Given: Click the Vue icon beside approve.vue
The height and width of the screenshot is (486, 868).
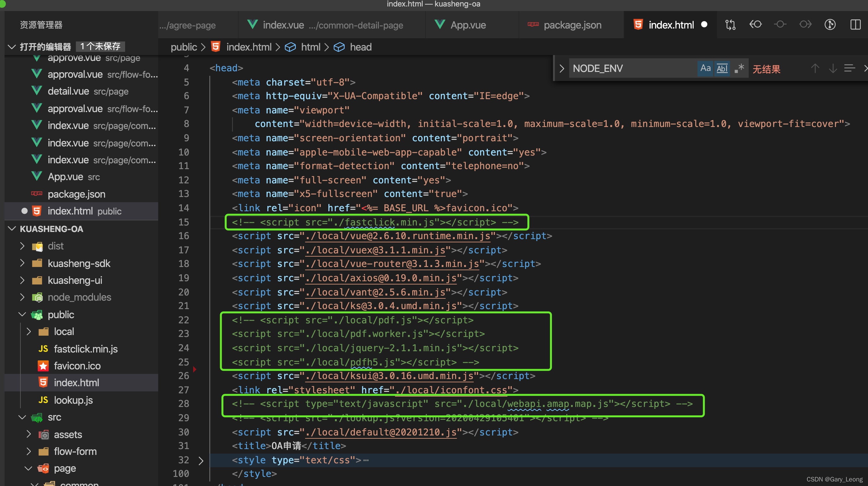Looking at the screenshot, I should tap(37, 58).
